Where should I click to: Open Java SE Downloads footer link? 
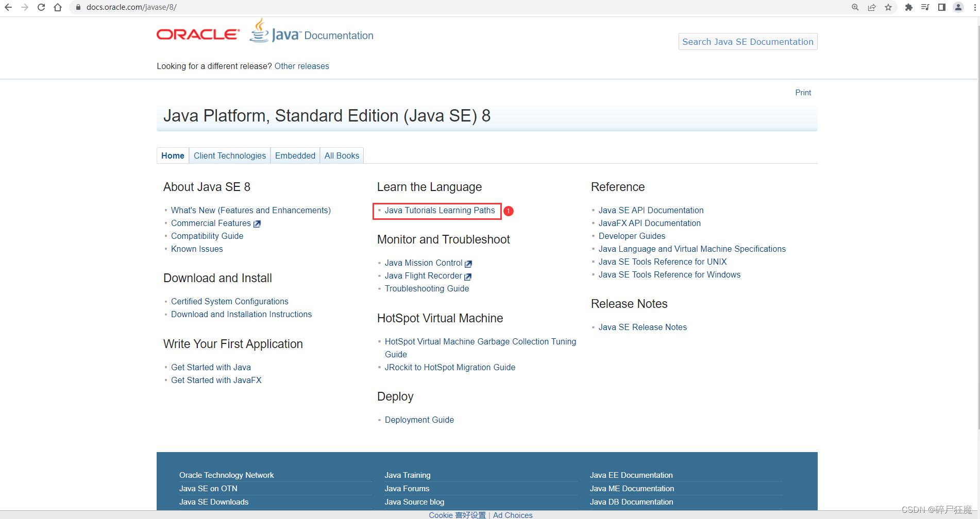pos(214,501)
